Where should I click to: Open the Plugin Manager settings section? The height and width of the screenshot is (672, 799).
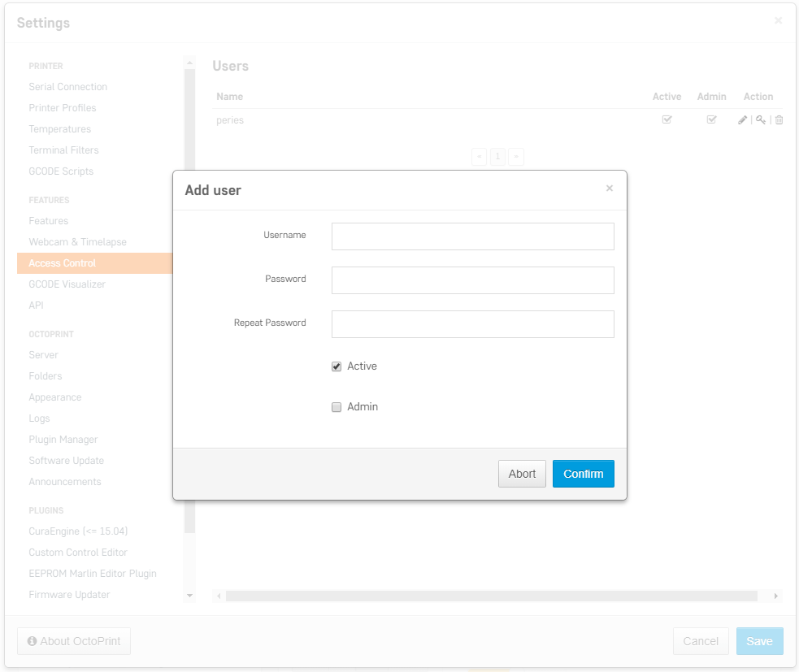[63, 439]
